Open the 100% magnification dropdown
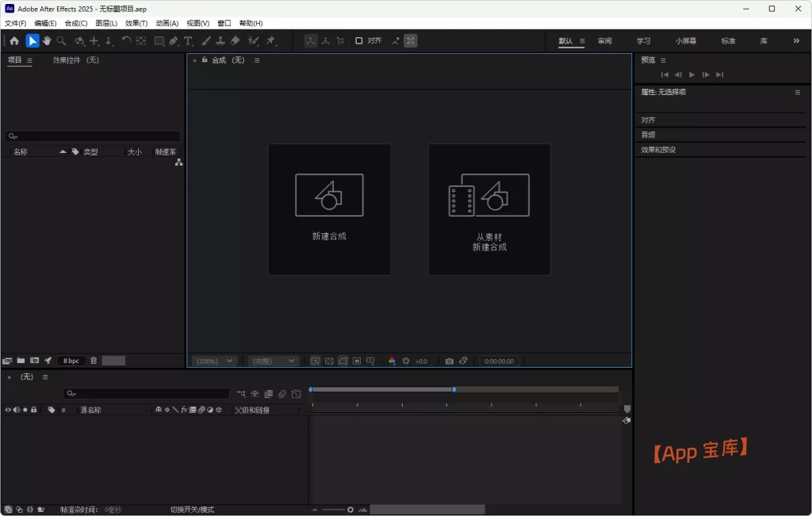 (x=215, y=361)
